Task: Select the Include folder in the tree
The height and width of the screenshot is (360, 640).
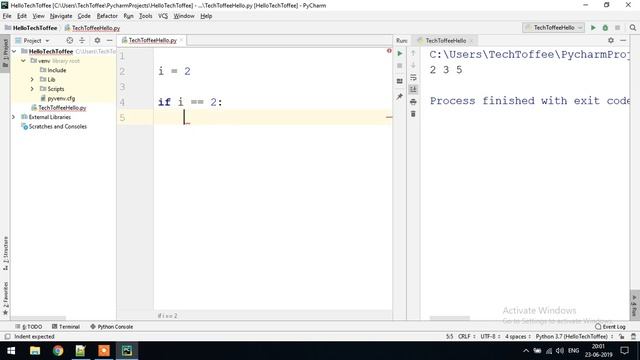Action: click(53, 70)
